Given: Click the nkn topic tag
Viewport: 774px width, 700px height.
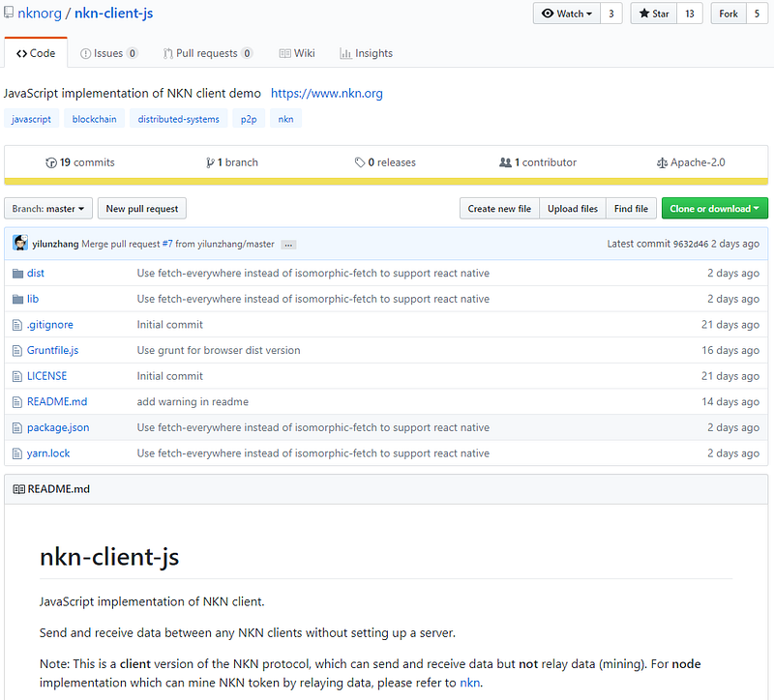Looking at the screenshot, I should click(x=285, y=119).
